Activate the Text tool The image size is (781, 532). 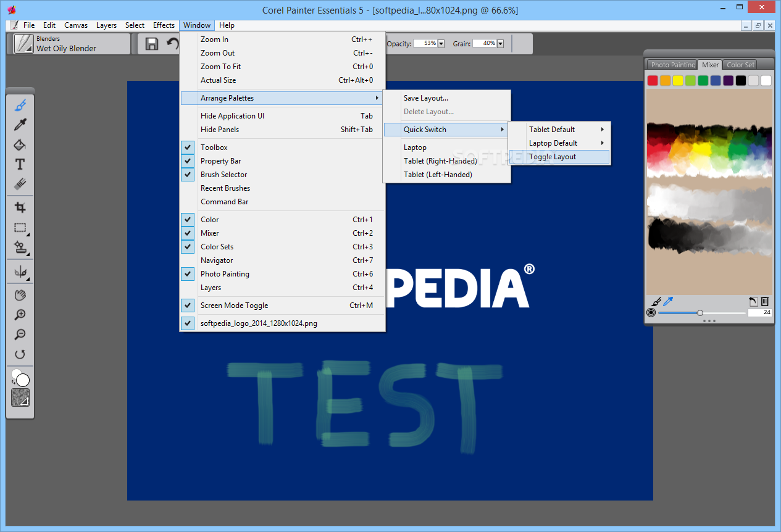point(20,164)
